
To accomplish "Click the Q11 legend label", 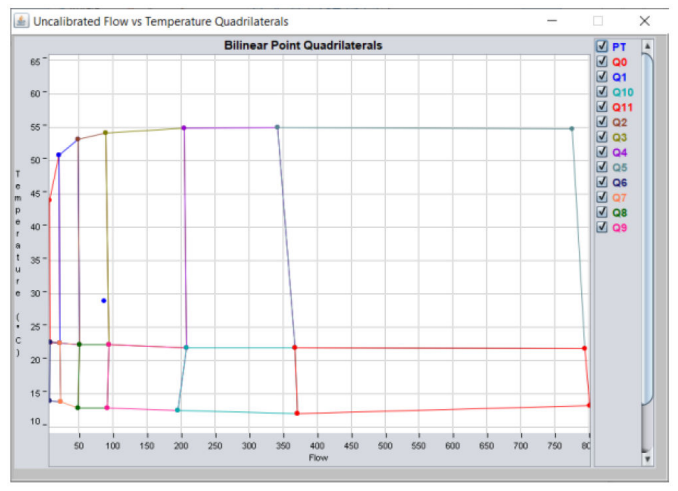I will click(x=622, y=107).
